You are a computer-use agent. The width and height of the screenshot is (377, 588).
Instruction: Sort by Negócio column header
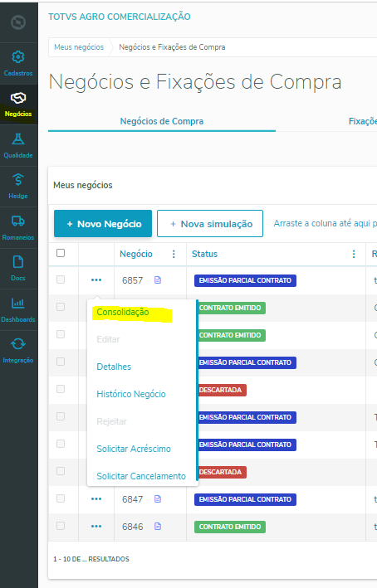pyautogui.click(x=136, y=254)
